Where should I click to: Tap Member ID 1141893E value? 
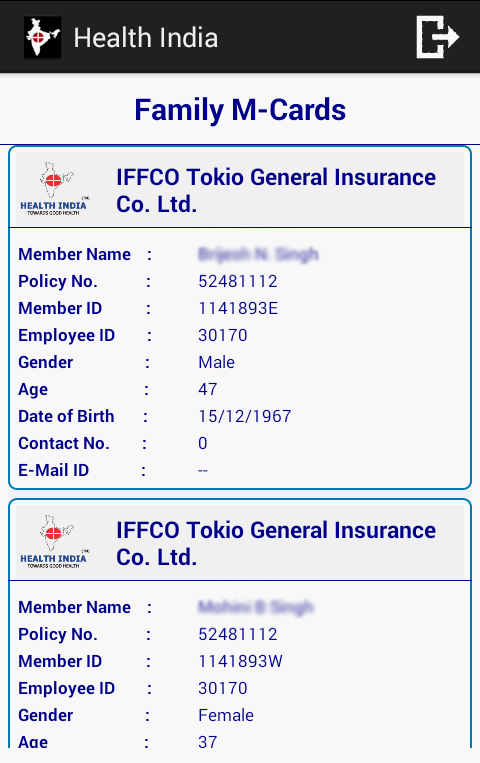(x=238, y=308)
